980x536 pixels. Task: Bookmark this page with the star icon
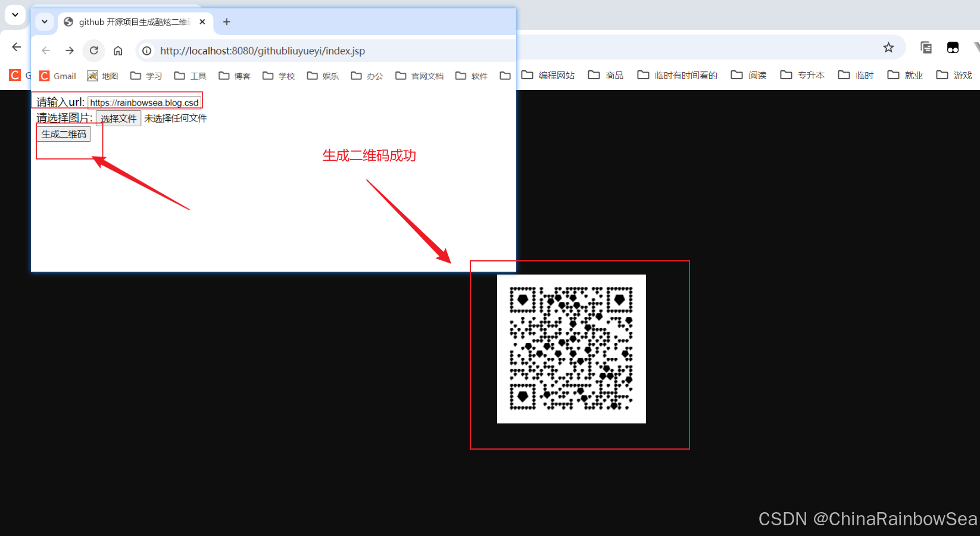pyautogui.click(x=888, y=48)
